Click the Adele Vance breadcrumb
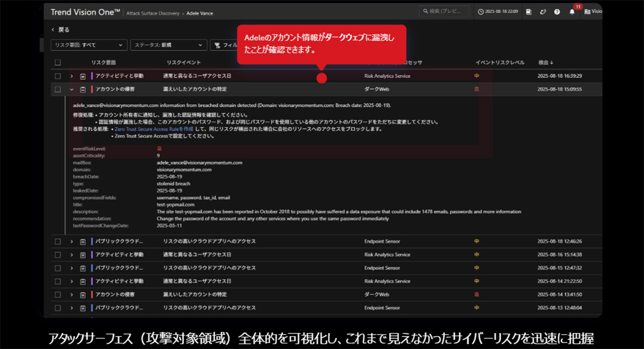 click(200, 12)
